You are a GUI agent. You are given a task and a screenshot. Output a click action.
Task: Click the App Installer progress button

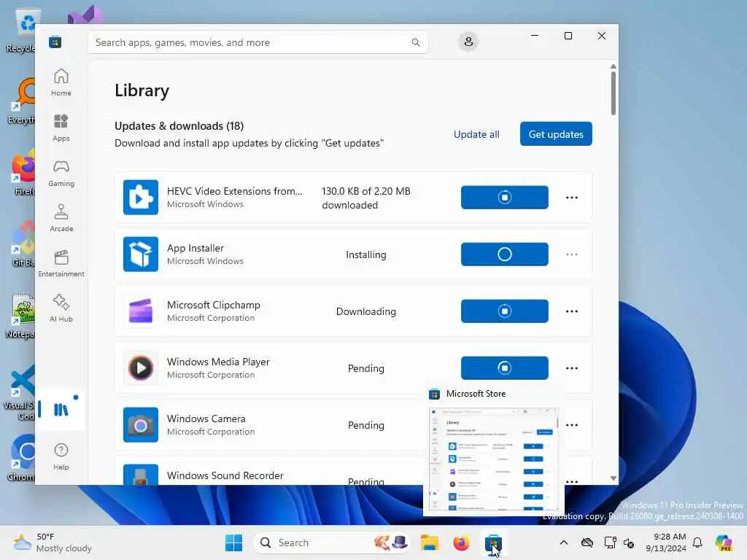[505, 254]
